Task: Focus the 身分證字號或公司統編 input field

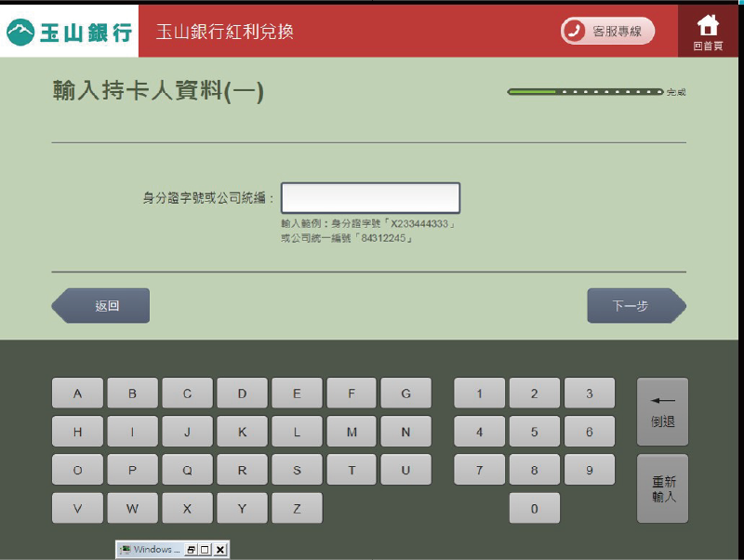Action: 370,197
